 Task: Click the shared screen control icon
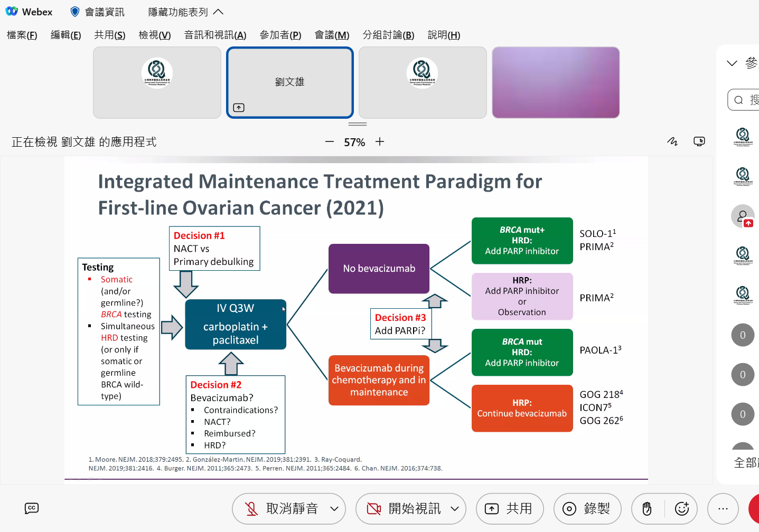[x=699, y=141]
